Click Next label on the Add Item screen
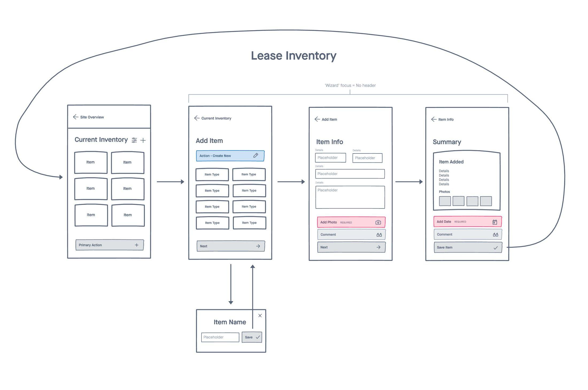Screen dimensions: 588x390 point(203,246)
